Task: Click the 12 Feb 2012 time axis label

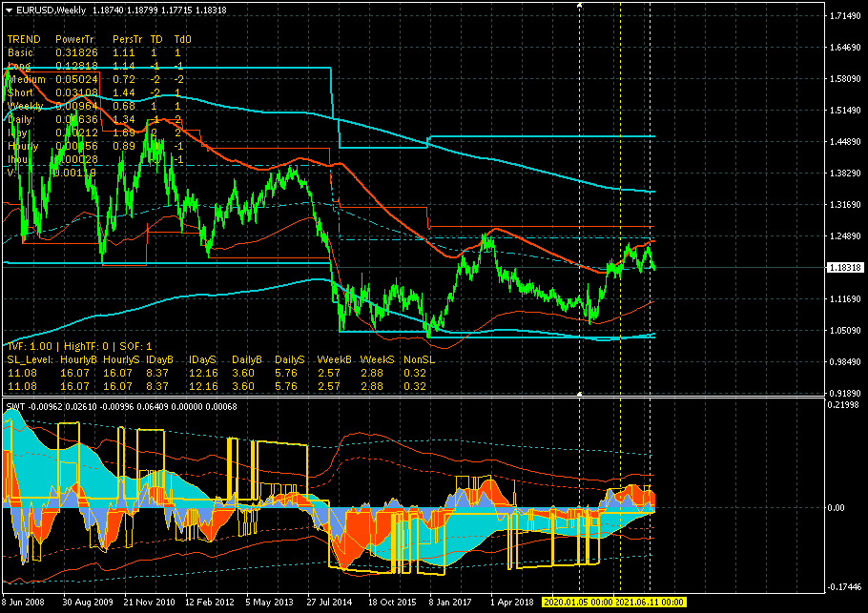Action: pos(210,602)
